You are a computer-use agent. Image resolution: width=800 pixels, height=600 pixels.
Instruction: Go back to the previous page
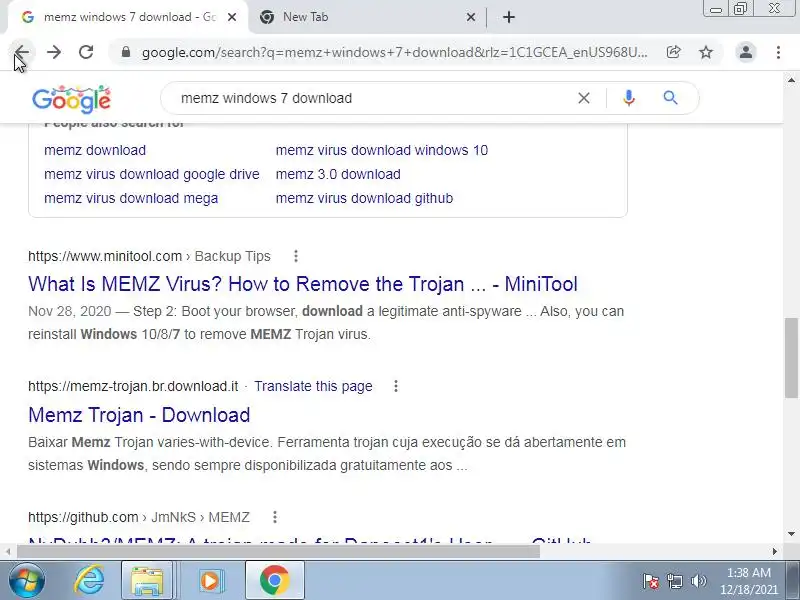[x=21, y=52]
